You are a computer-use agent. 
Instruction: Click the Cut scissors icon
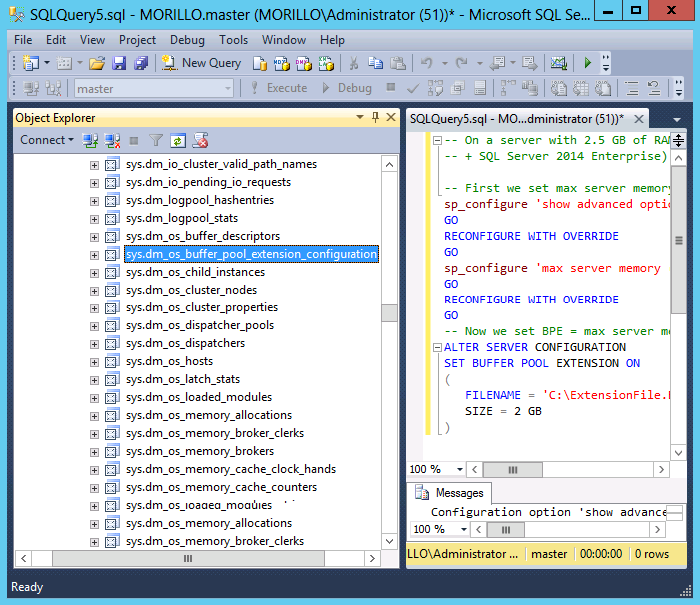click(354, 63)
